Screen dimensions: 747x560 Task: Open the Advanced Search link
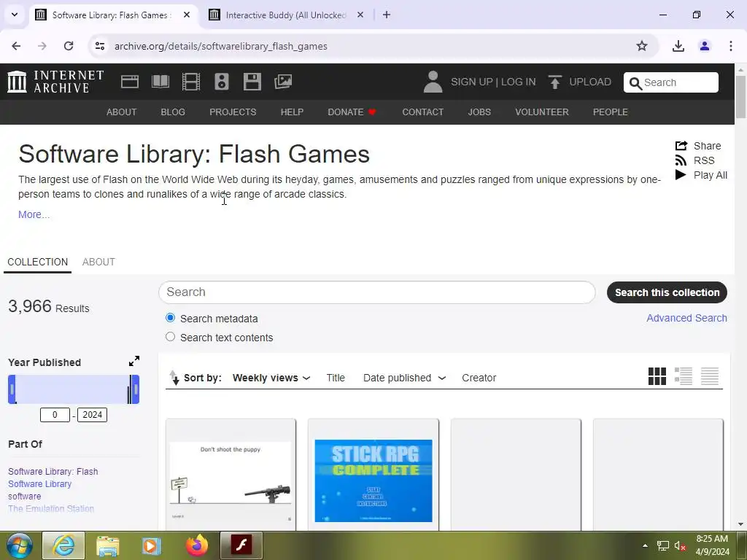pos(686,318)
